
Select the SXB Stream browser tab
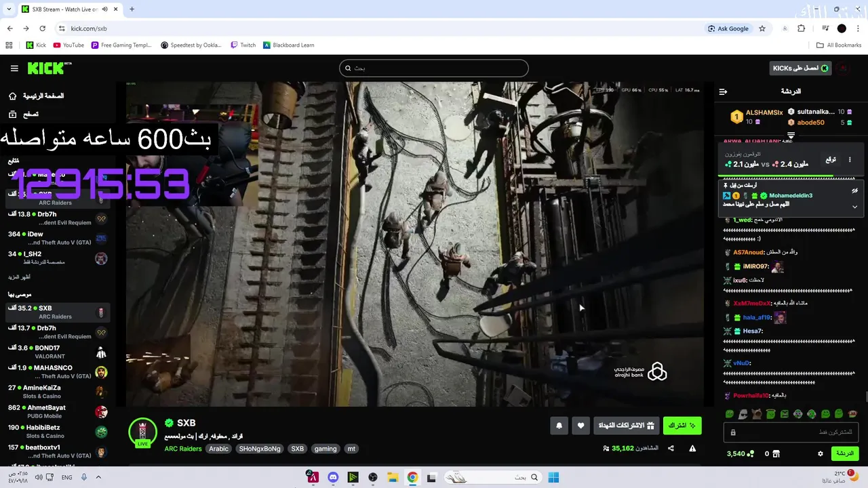(69, 9)
